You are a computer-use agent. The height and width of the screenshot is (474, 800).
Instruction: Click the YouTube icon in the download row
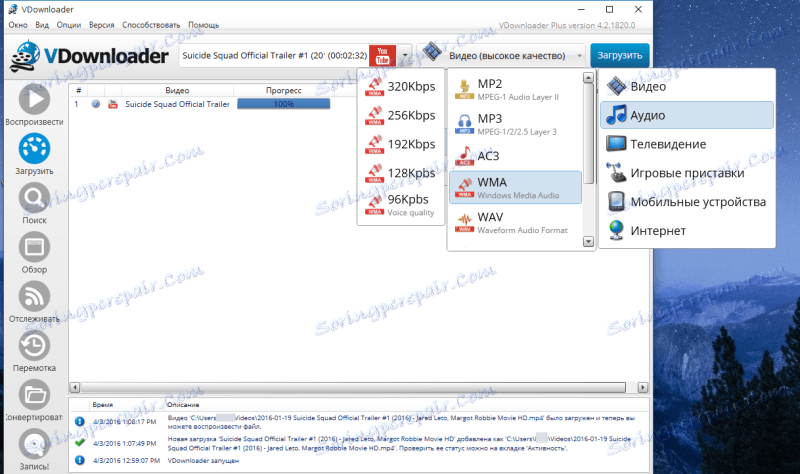pos(113,104)
